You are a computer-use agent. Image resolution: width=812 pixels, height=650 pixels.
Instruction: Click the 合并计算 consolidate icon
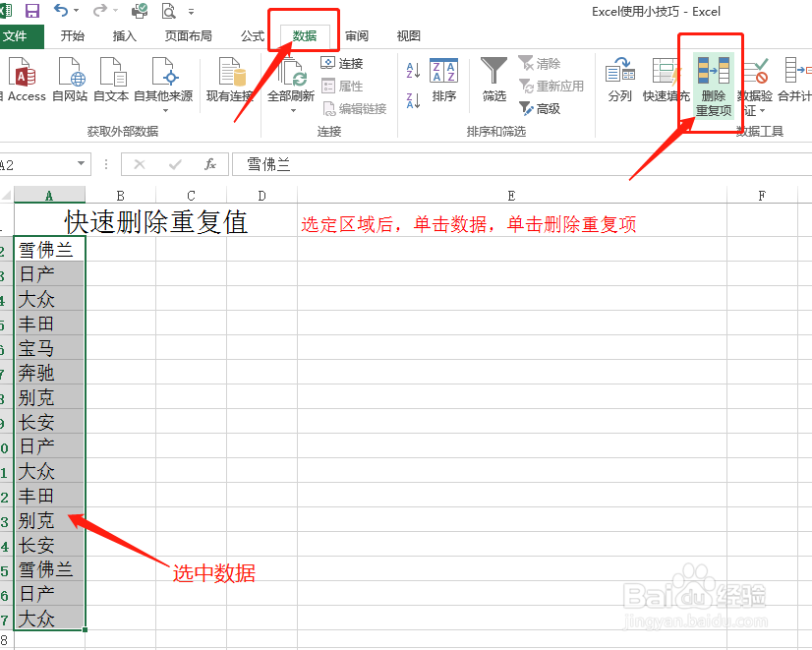coord(796,79)
